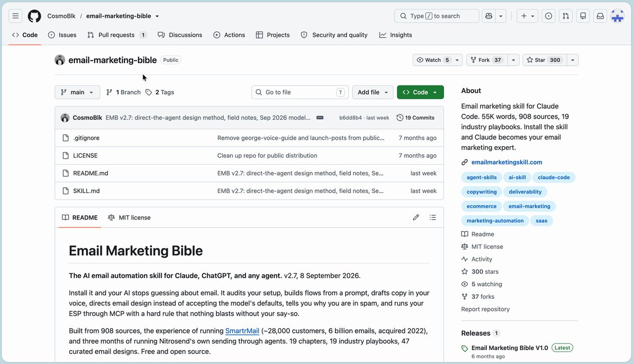The height and width of the screenshot is (364, 633).
Task: Switch to the Discussions tab
Action: (x=180, y=35)
